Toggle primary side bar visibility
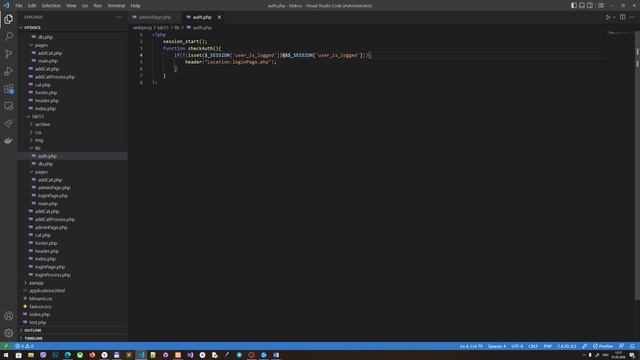 pyautogui.click(x=574, y=5)
